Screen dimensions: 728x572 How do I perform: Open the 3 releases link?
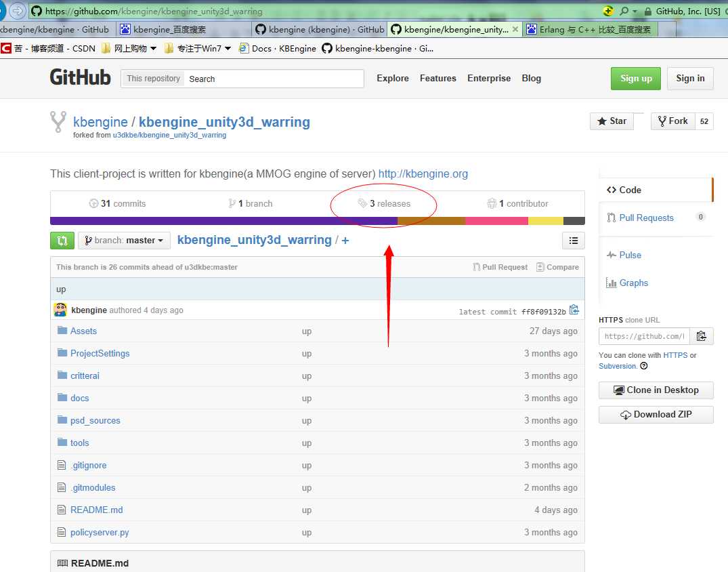click(384, 203)
